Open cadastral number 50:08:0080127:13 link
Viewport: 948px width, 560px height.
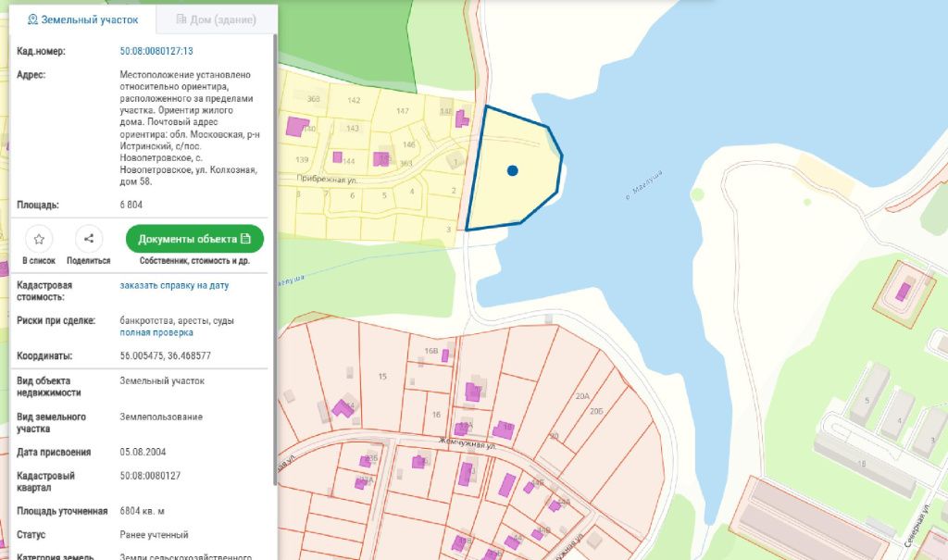[156, 52]
